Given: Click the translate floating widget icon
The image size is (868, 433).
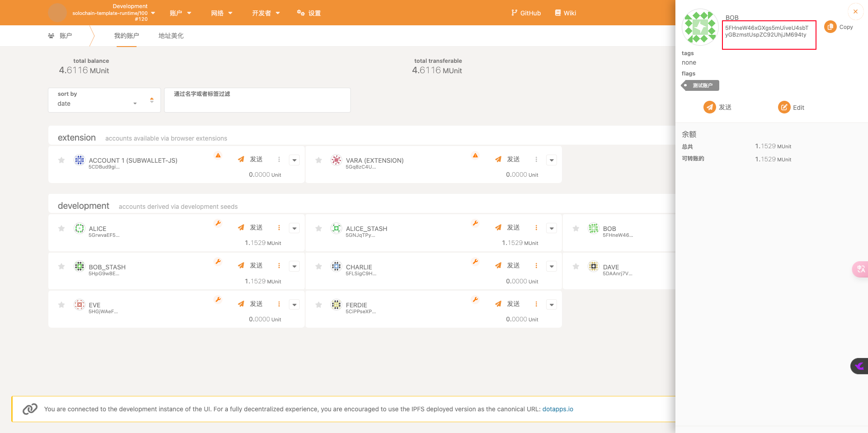Looking at the screenshot, I should 860,269.
